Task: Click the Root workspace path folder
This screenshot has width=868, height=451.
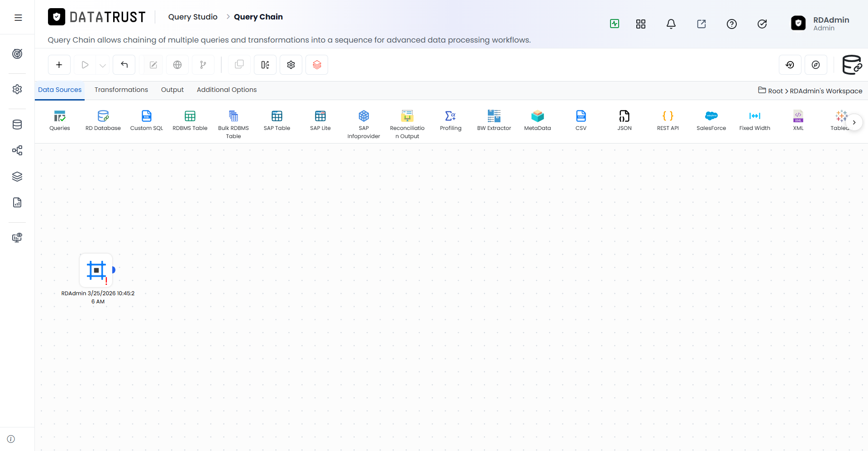Action: pos(771,91)
